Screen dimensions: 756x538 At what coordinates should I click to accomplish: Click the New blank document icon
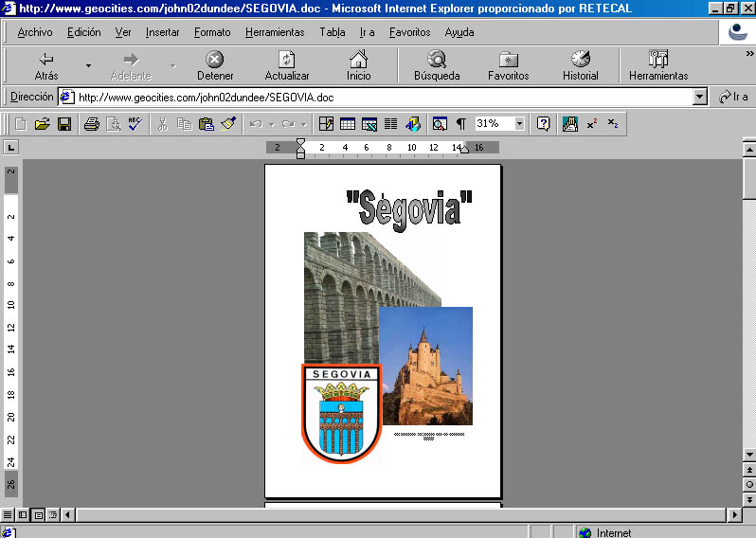pos(21,124)
